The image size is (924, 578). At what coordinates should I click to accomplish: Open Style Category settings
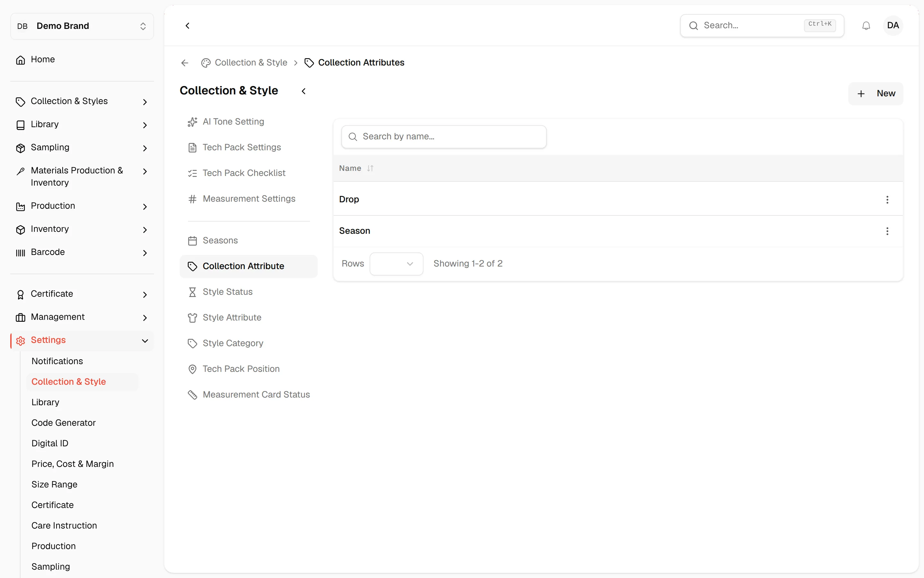(249, 343)
